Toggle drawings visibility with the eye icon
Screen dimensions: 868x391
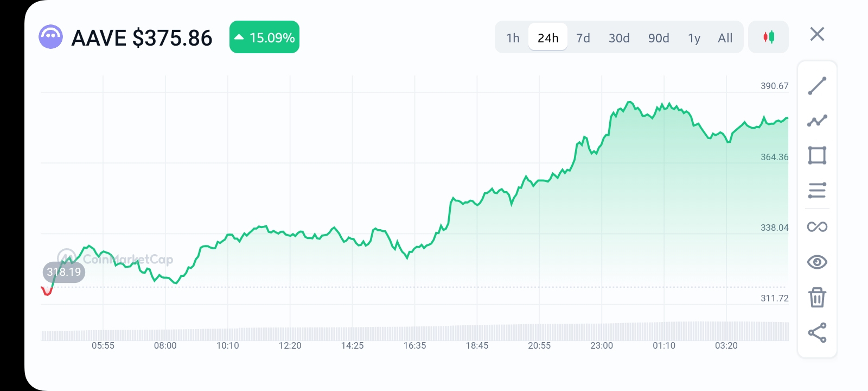coord(817,262)
